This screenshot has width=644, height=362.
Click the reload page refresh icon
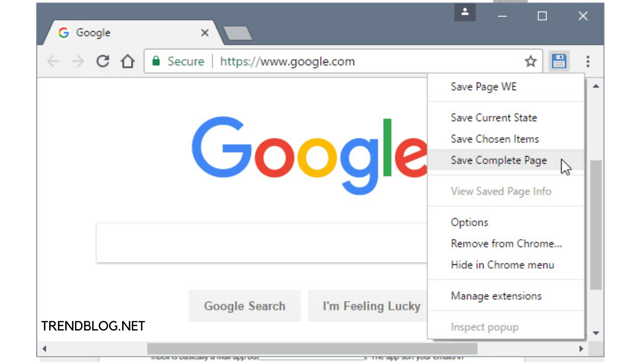point(103,61)
